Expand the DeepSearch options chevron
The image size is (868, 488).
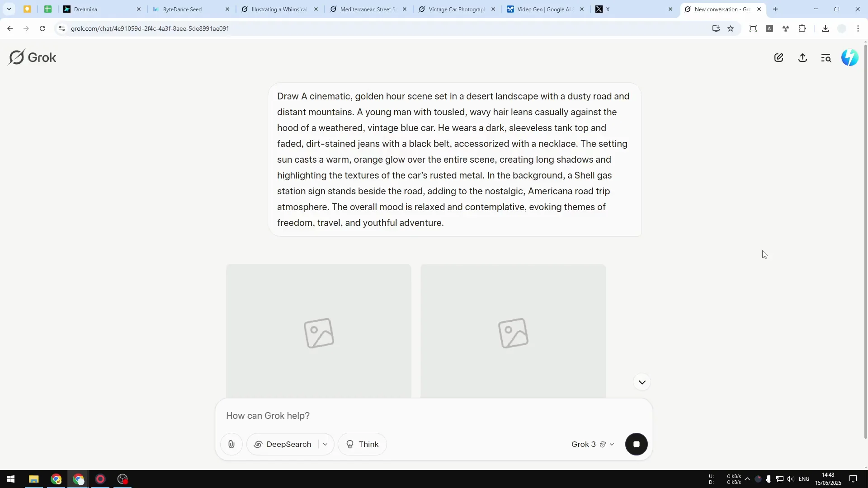pyautogui.click(x=325, y=444)
